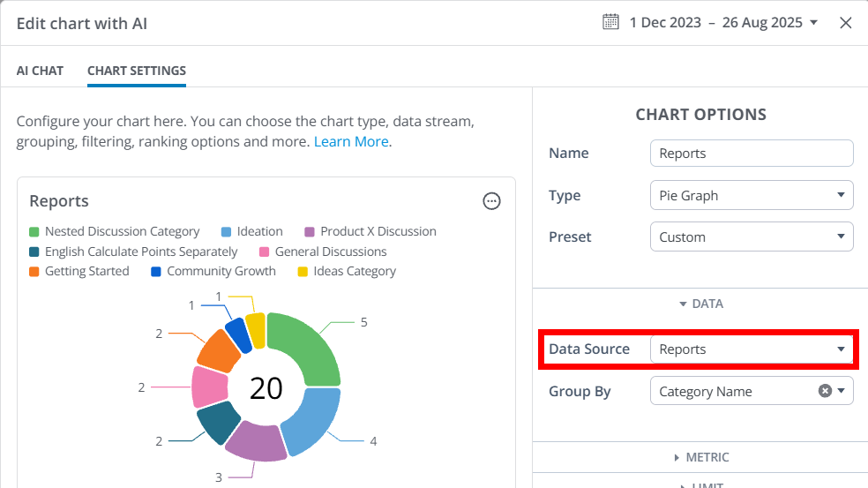Switch to the AI Chat tab
Screen dimensions: 868x488
pos(40,71)
